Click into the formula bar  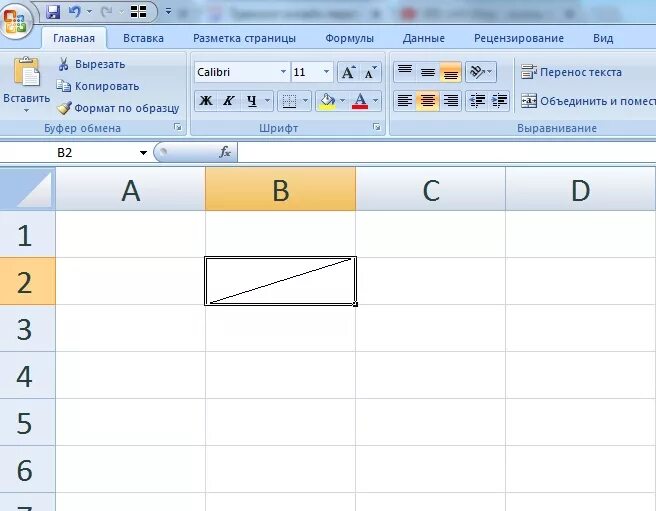click(447, 153)
